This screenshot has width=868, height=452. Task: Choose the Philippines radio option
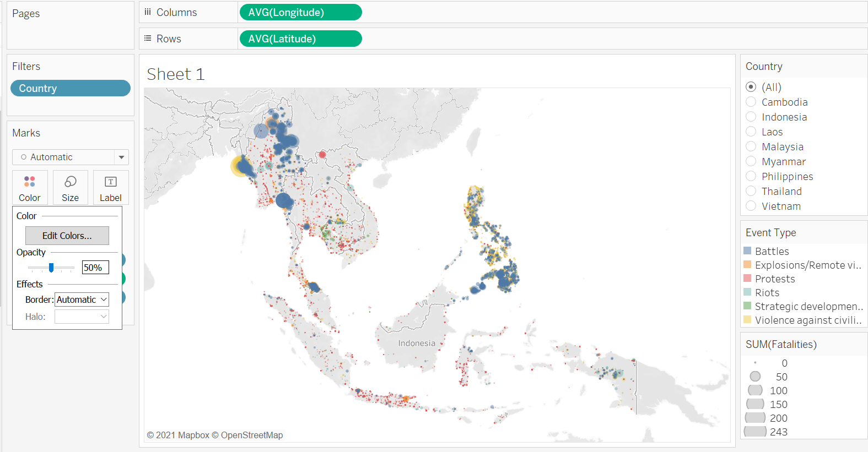pyautogui.click(x=751, y=176)
